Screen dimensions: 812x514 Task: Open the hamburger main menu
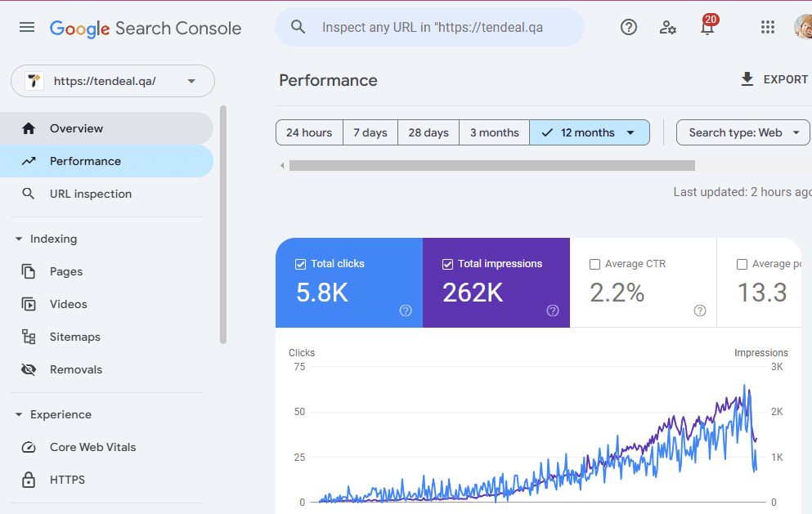pyautogui.click(x=27, y=27)
